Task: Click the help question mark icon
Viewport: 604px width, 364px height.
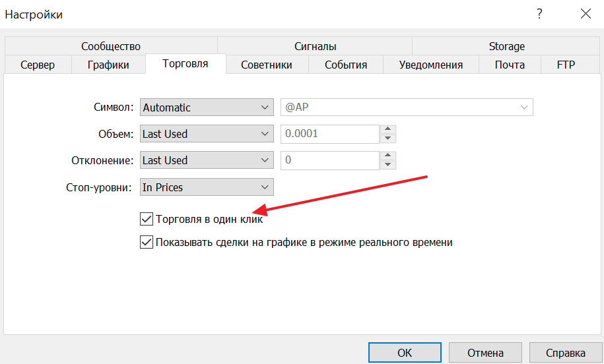Action: tap(539, 13)
